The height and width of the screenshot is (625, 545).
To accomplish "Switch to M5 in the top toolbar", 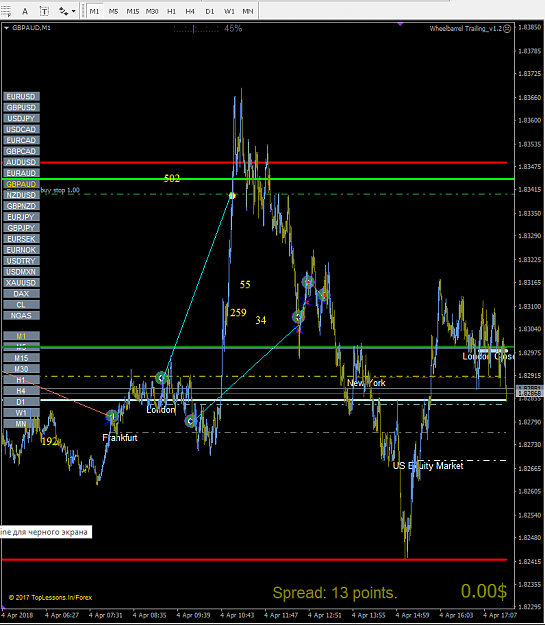I will (x=113, y=11).
